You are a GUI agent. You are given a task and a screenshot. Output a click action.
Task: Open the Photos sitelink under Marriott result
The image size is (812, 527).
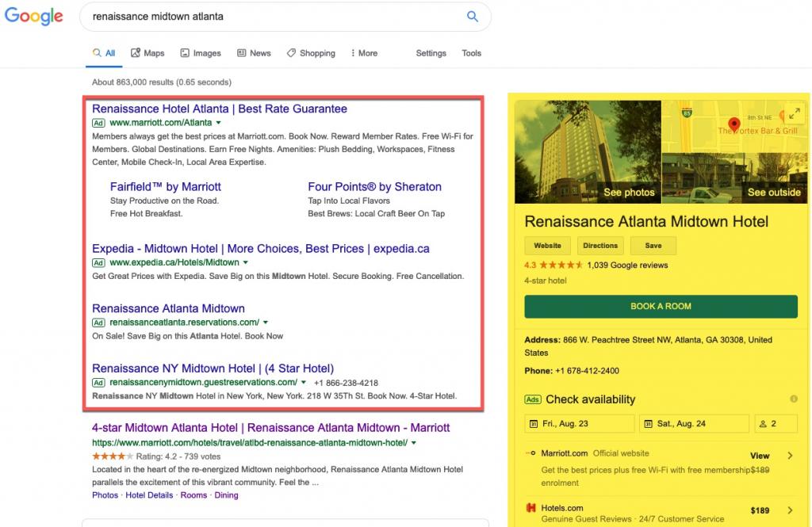point(105,495)
